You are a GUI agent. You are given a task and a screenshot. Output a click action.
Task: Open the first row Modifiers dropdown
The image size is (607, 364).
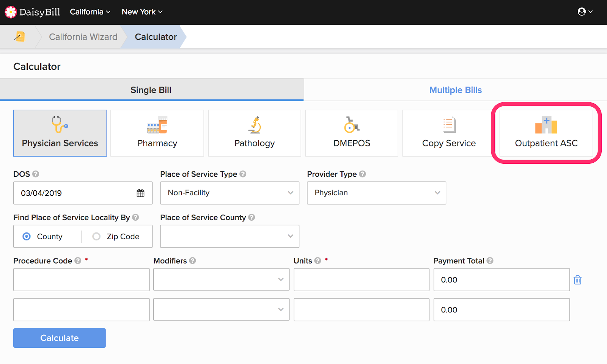coord(221,279)
